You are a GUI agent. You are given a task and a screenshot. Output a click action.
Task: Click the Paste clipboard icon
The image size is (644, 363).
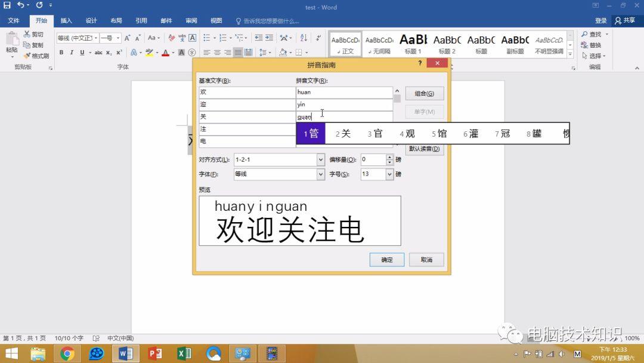12,39
